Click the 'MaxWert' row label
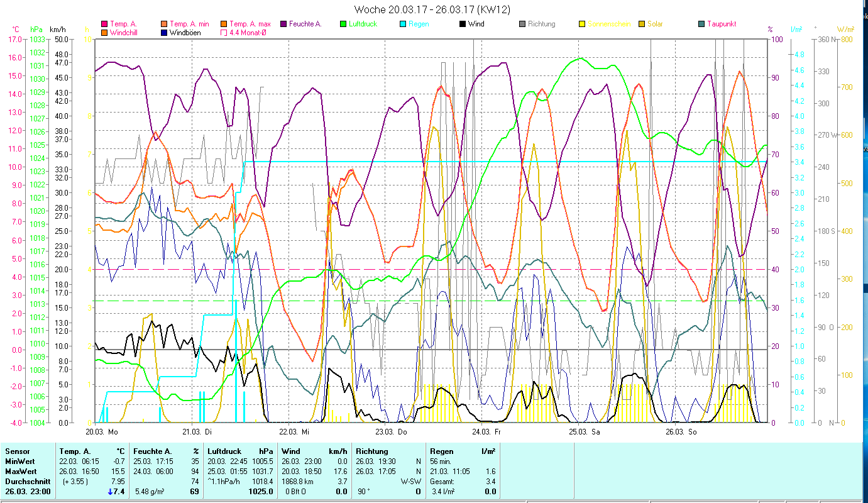This screenshot has width=868, height=503. (21, 471)
